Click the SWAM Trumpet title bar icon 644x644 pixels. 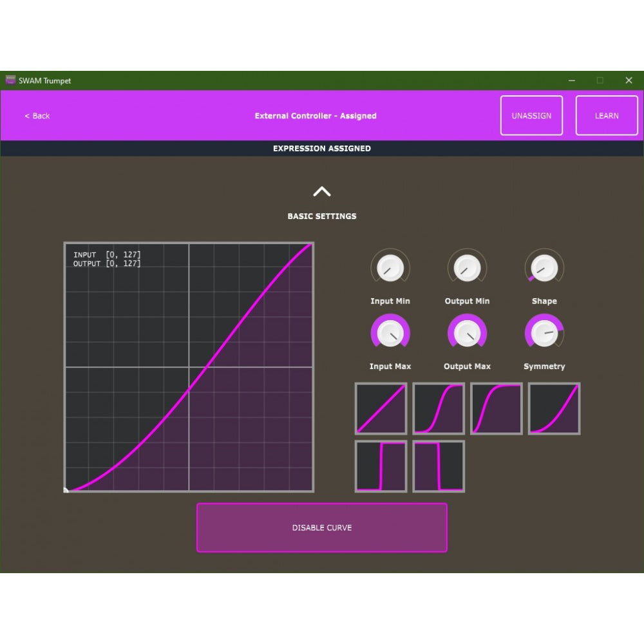click(10, 80)
